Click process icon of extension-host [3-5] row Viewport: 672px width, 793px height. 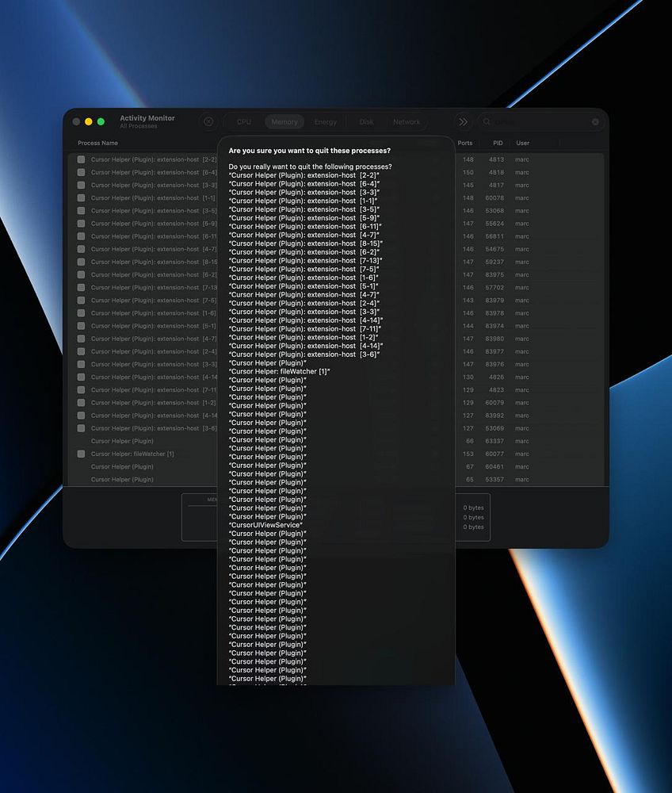[81, 211]
